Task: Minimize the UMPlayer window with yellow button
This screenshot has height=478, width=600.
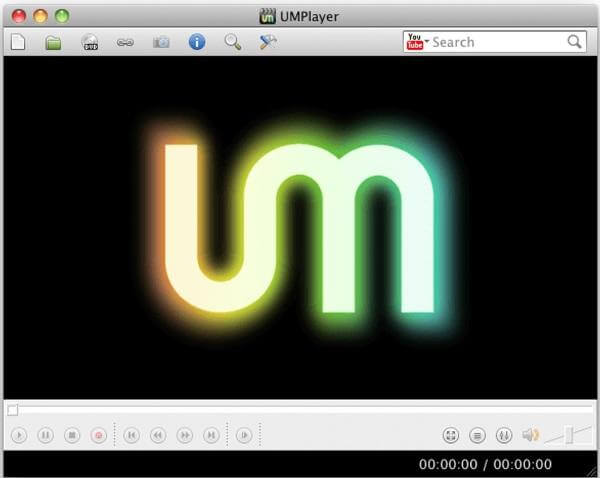Action: tap(40, 16)
